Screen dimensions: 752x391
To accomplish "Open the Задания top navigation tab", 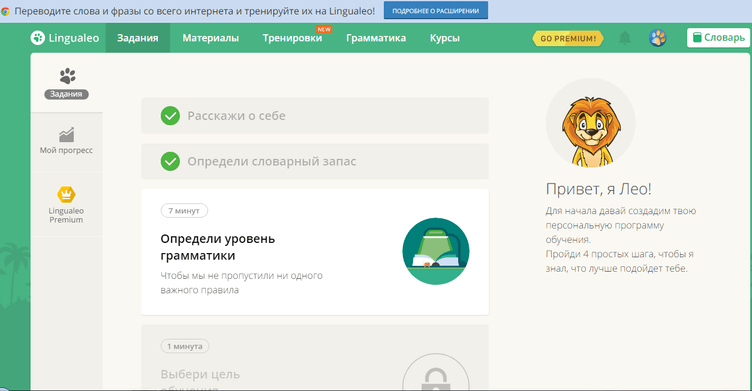I will (x=138, y=38).
